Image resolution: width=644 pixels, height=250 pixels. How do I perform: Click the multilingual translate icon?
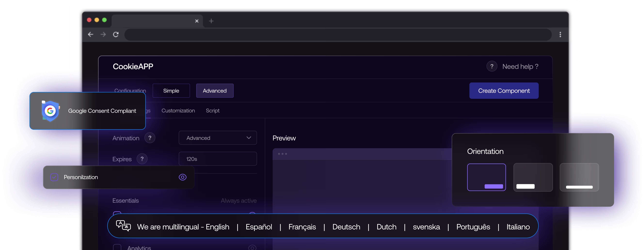click(x=123, y=226)
